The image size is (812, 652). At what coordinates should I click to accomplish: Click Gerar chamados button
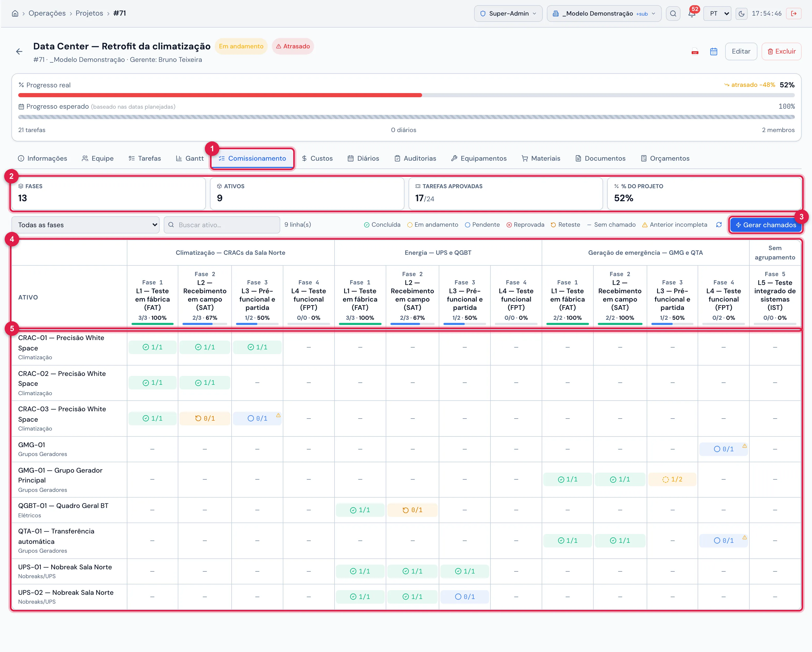pyautogui.click(x=766, y=225)
